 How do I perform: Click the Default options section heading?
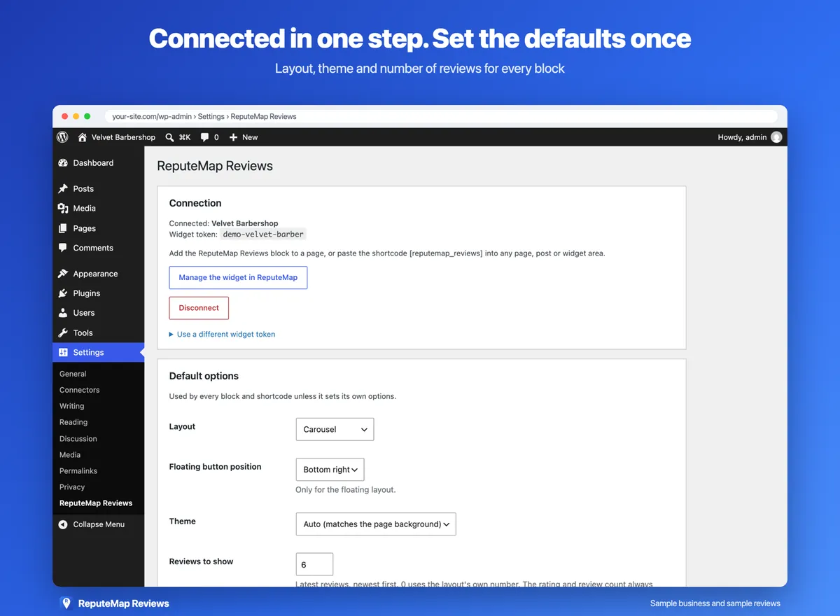tap(204, 376)
